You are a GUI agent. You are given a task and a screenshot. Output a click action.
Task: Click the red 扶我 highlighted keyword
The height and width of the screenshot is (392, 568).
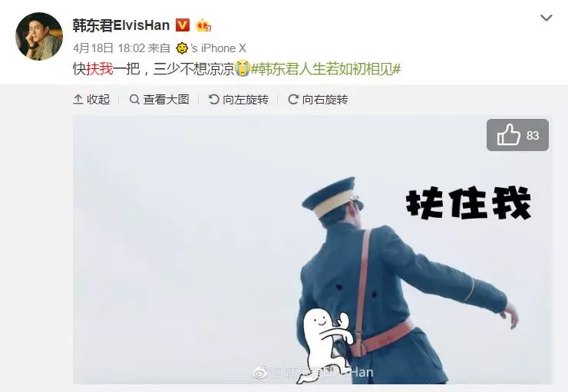100,69
